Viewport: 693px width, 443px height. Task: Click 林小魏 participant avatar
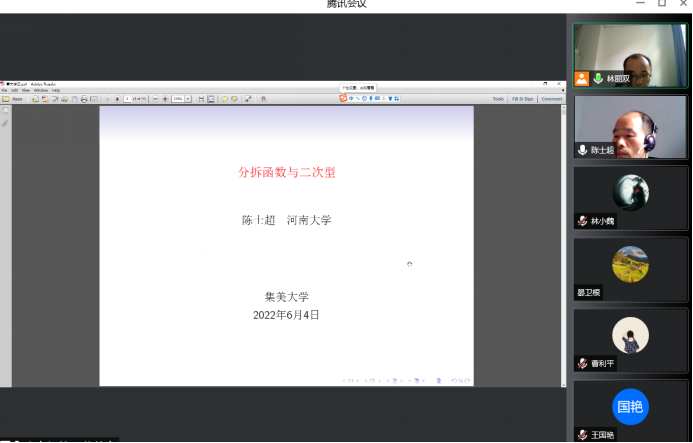click(630, 193)
